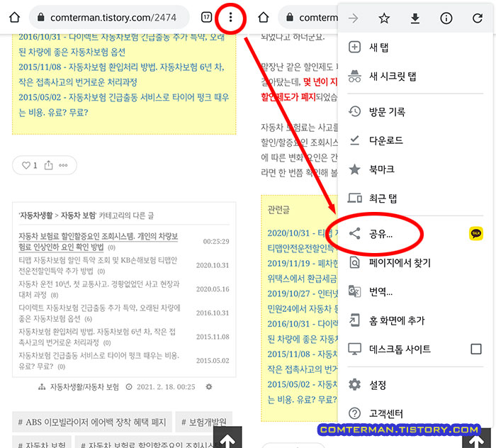
Task: Select 번역... menu item
Action: tap(415, 291)
